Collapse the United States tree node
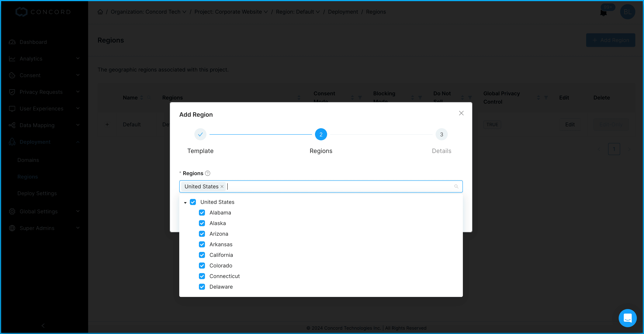644x334 pixels. 185,203
